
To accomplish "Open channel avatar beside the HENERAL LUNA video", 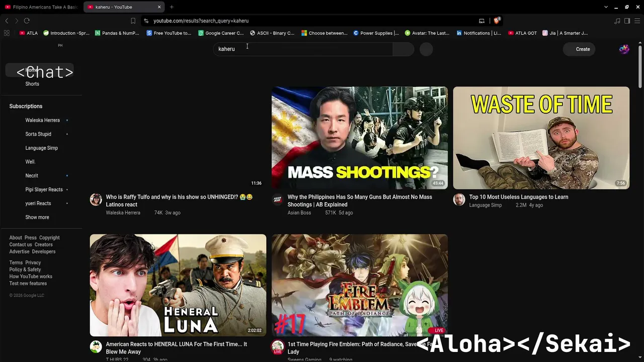I will pos(96,347).
